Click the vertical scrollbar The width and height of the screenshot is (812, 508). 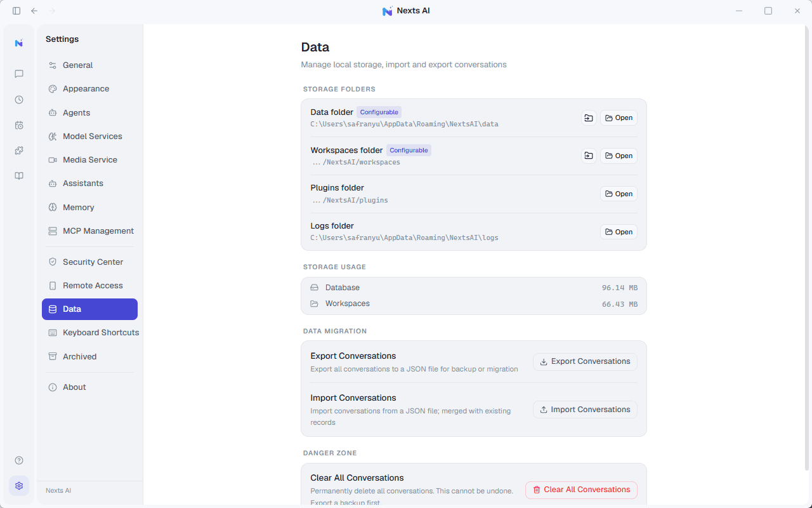(807, 248)
